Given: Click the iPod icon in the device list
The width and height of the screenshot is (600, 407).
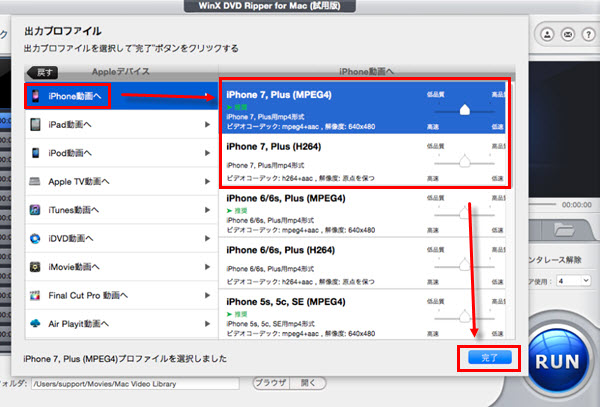Looking at the screenshot, I should click(35, 153).
